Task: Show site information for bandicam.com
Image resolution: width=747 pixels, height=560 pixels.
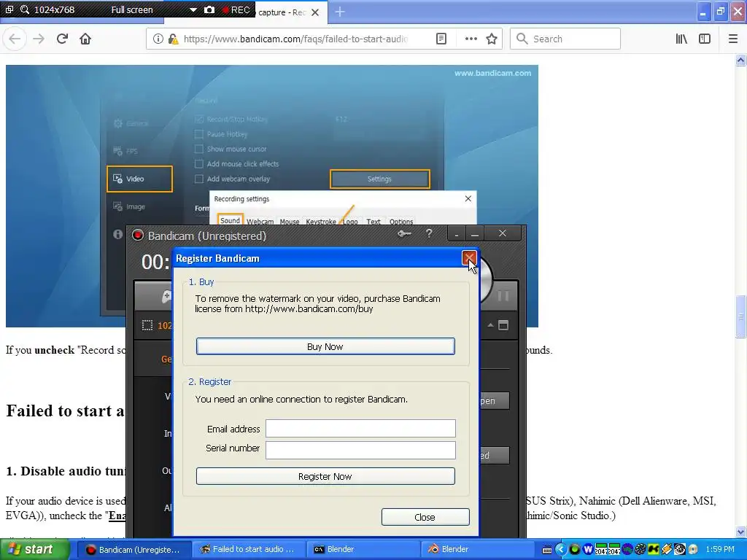Action: coord(158,39)
